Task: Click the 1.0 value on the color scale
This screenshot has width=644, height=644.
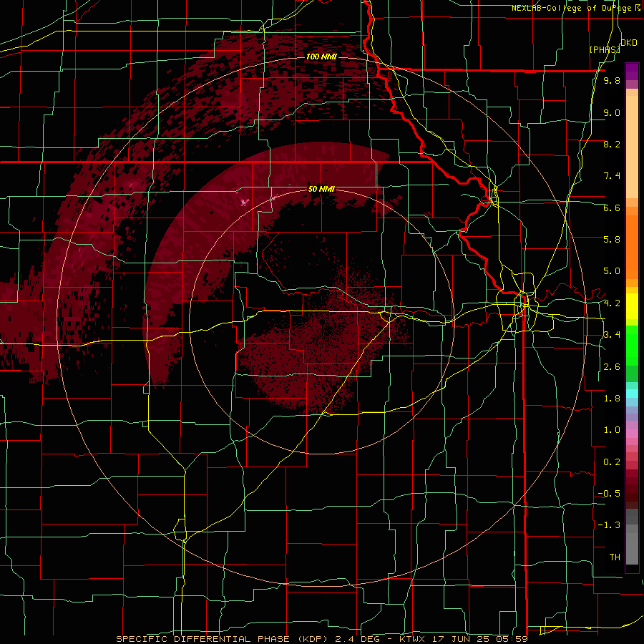Action: click(612, 430)
